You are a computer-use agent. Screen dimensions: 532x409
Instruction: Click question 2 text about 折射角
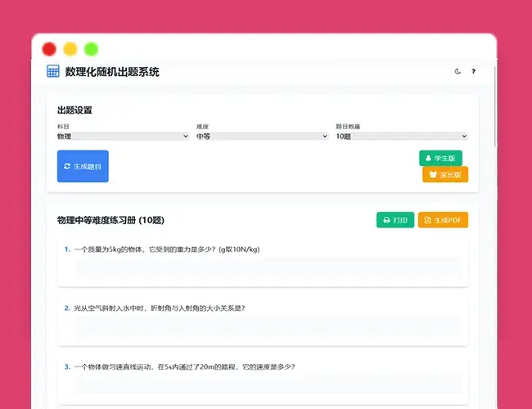point(160,308)
